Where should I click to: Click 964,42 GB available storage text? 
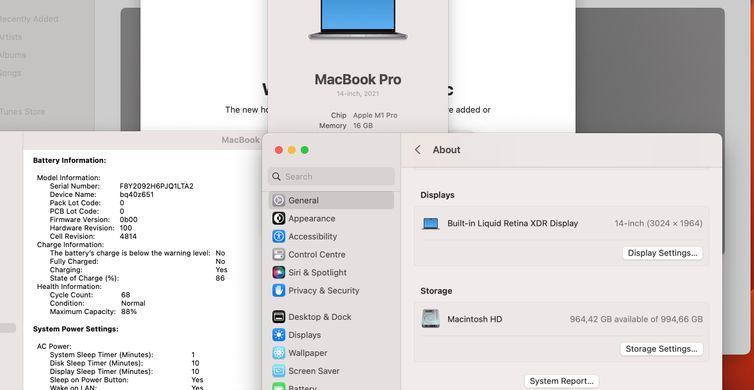point(636,319)
